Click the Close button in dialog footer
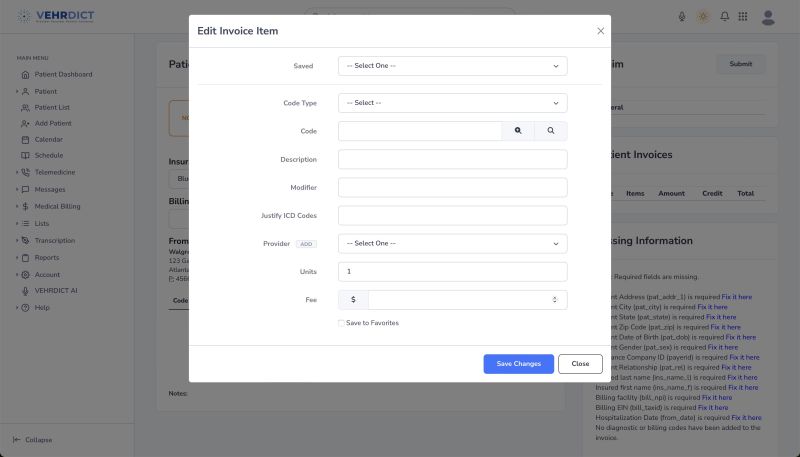The height and width of the screenshot is (457, 800). [580, 364]
